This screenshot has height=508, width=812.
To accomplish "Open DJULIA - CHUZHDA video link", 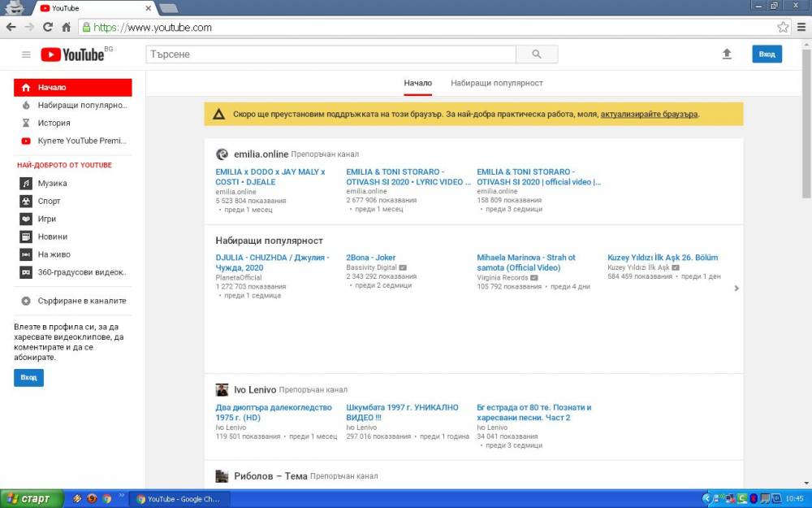I will [x=272, y=263].
